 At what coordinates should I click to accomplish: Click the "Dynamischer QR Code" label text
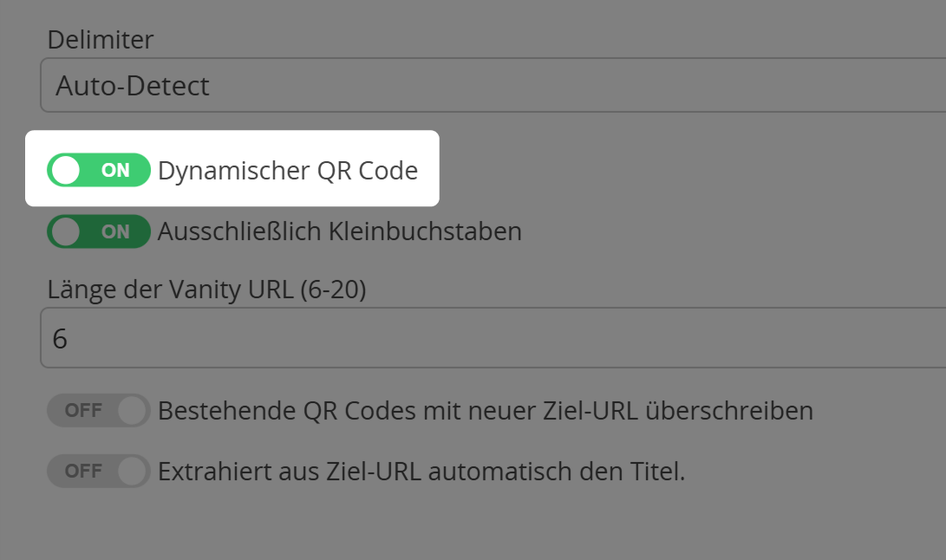point(288,171)
